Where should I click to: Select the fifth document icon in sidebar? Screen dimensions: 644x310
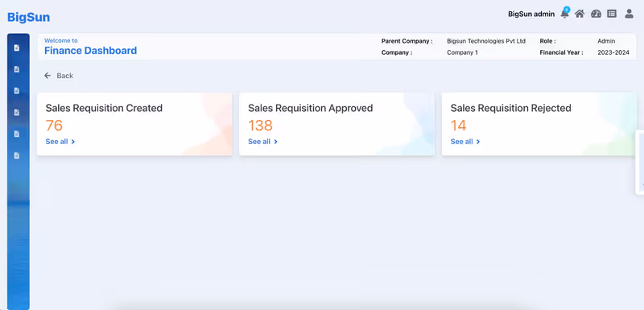pos(17,134)
